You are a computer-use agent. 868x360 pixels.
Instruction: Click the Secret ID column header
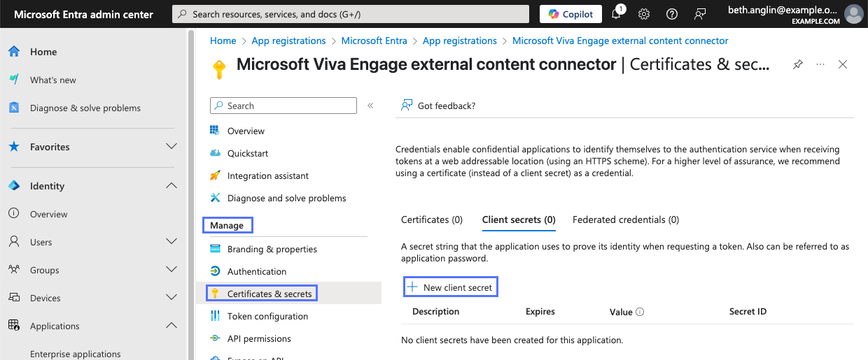click(x=748, y=311)
